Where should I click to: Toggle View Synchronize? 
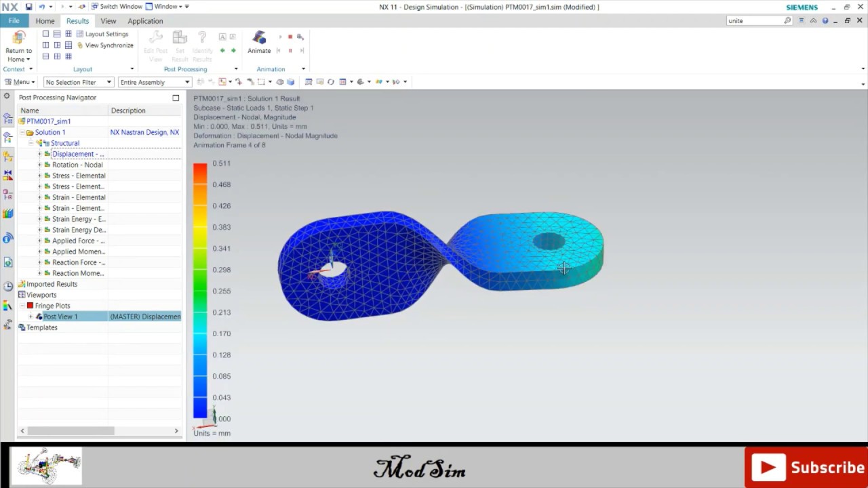coord(105,45)
